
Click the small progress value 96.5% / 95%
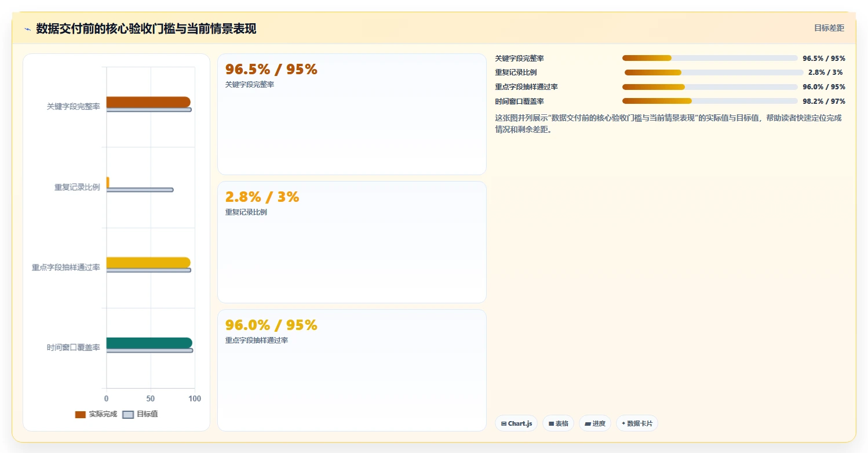[824, 59]
